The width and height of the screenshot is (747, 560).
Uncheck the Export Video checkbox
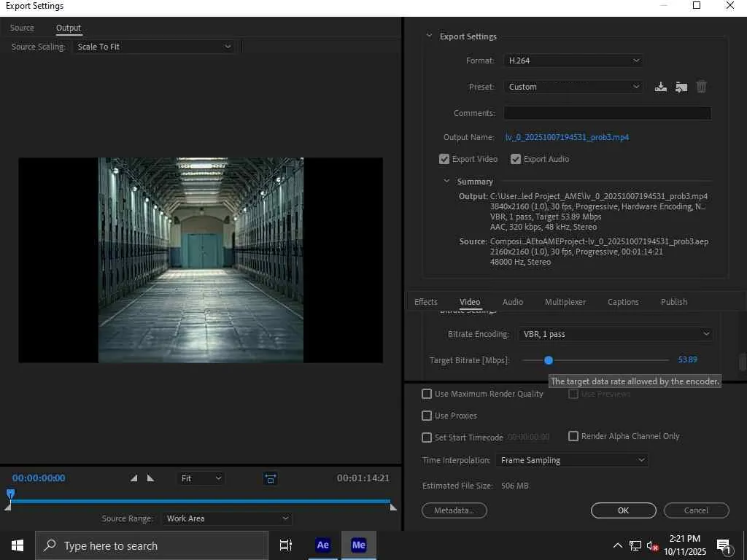click(x=444, y=159)
